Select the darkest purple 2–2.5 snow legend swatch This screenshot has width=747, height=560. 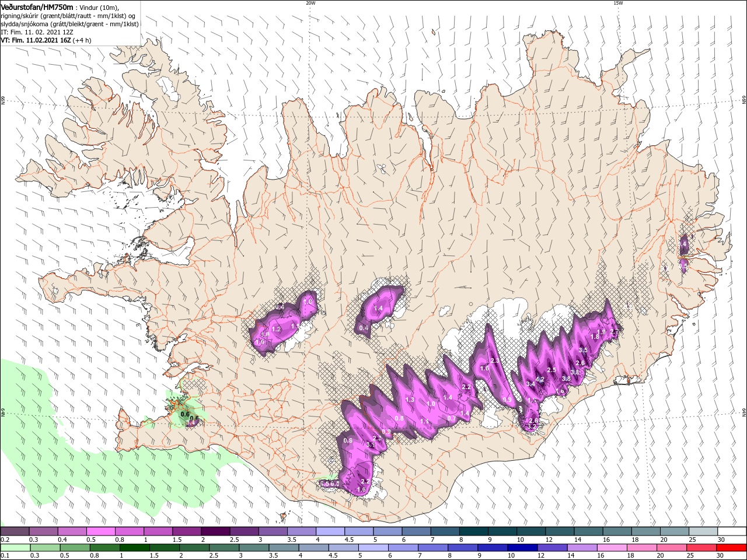(215, 531)
